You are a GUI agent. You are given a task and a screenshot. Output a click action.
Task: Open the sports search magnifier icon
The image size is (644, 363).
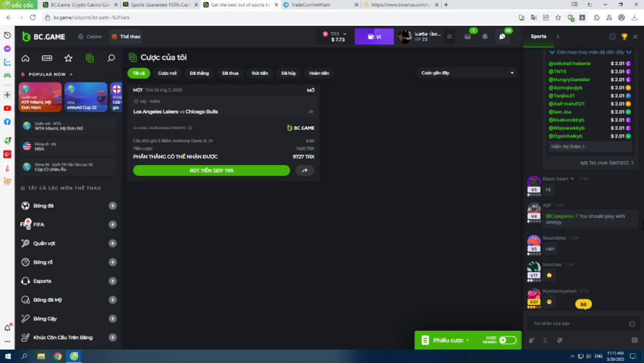(x=111, y=58)
